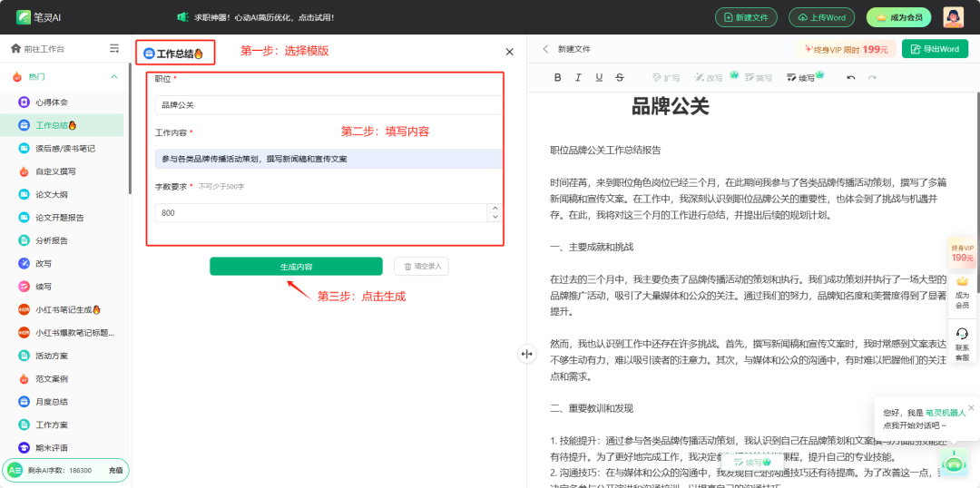The width and height of the screenshot is (980, 488).
Task: Increase word count with up stepper
Action: (495, 209)
